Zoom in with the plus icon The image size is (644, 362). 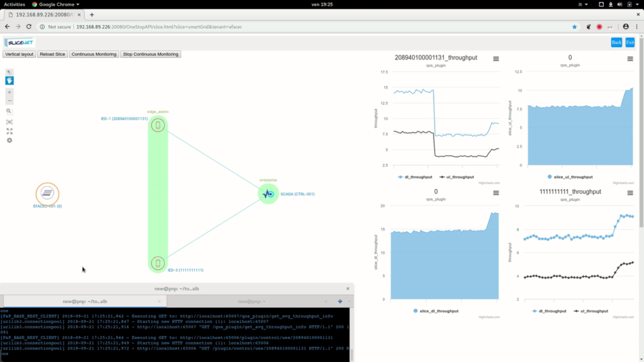click(x=9, y=92)
